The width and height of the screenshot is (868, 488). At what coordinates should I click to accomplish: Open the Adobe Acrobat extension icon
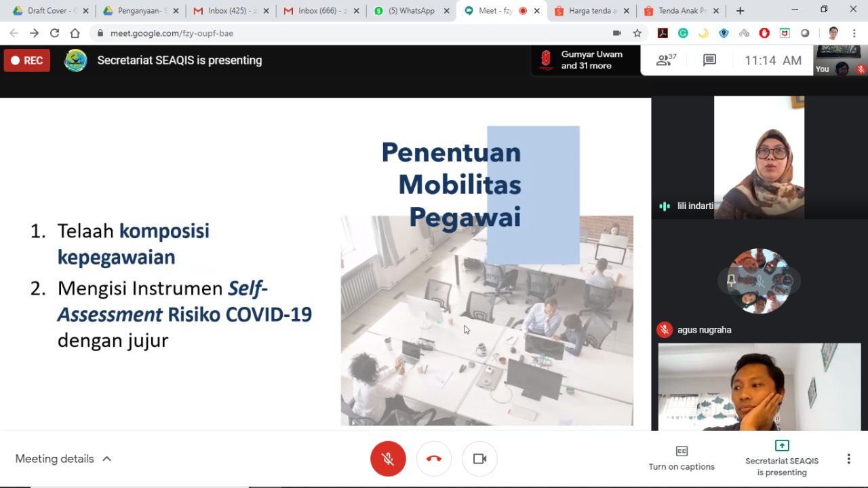[663, 33]
